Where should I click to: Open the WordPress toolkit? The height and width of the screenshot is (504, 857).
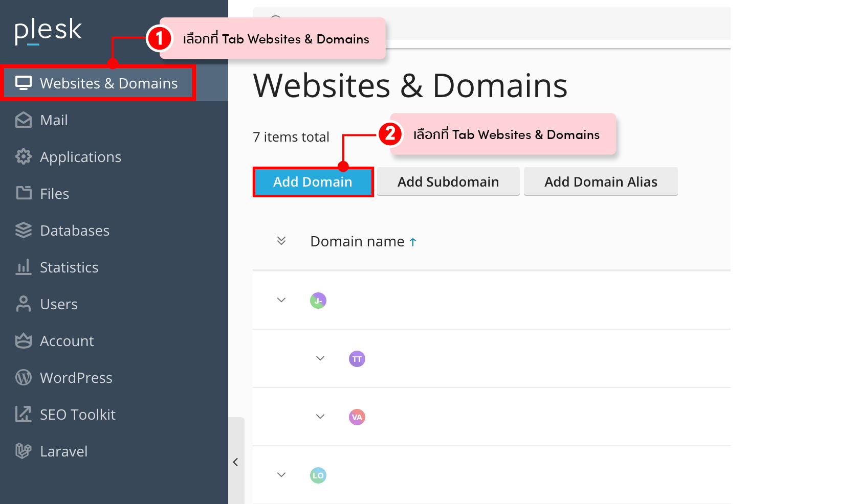pos(114,377)
